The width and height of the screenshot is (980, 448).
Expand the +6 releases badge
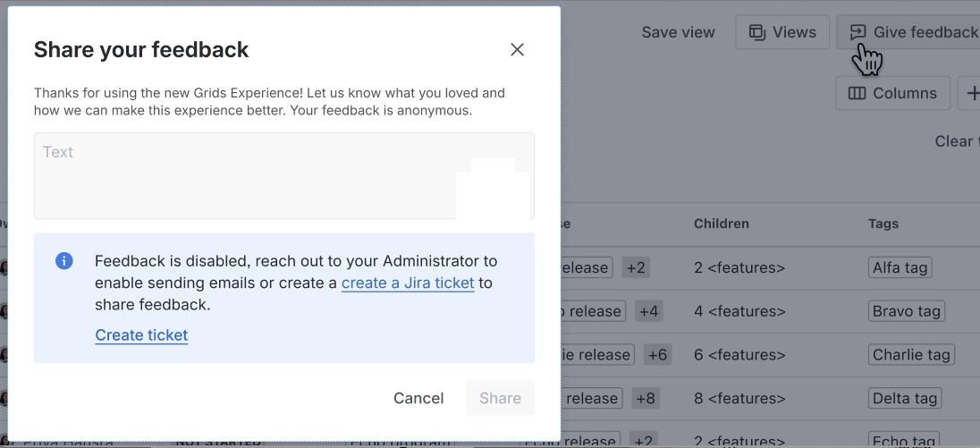[658, 354]
